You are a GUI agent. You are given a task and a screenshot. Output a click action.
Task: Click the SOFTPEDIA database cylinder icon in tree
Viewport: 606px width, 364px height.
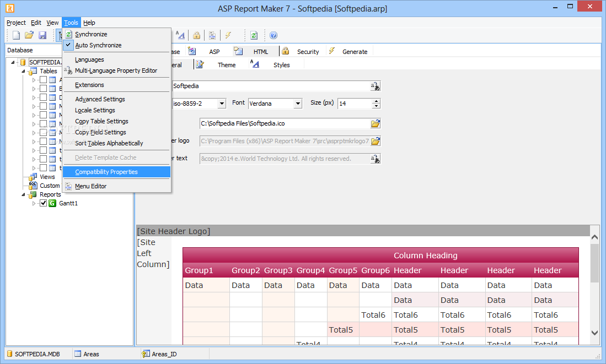click(x=23, y=62)
